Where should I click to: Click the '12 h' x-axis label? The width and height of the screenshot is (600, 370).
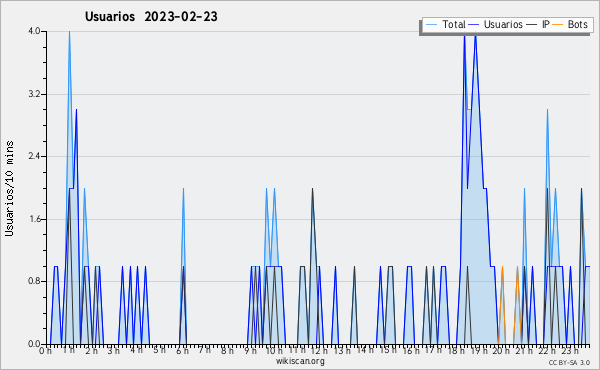319,350
